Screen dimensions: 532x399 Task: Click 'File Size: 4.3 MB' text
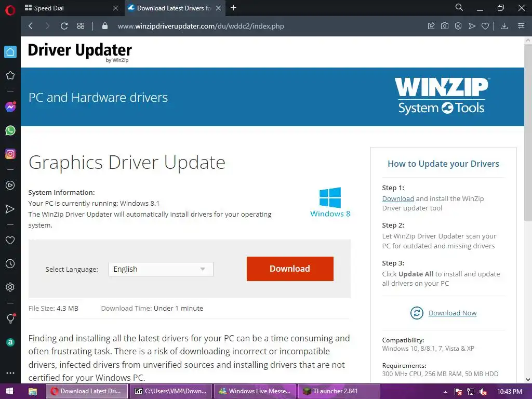coord(54,309)
